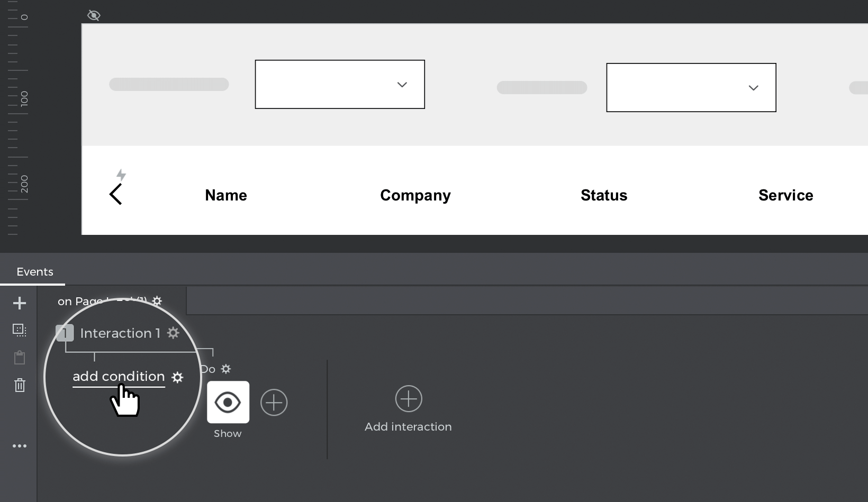Viewport: 868px width, 502px height.
Task: Open Interaction 1 gear settings
Action: pyautogui.click(x=174, y=333)
